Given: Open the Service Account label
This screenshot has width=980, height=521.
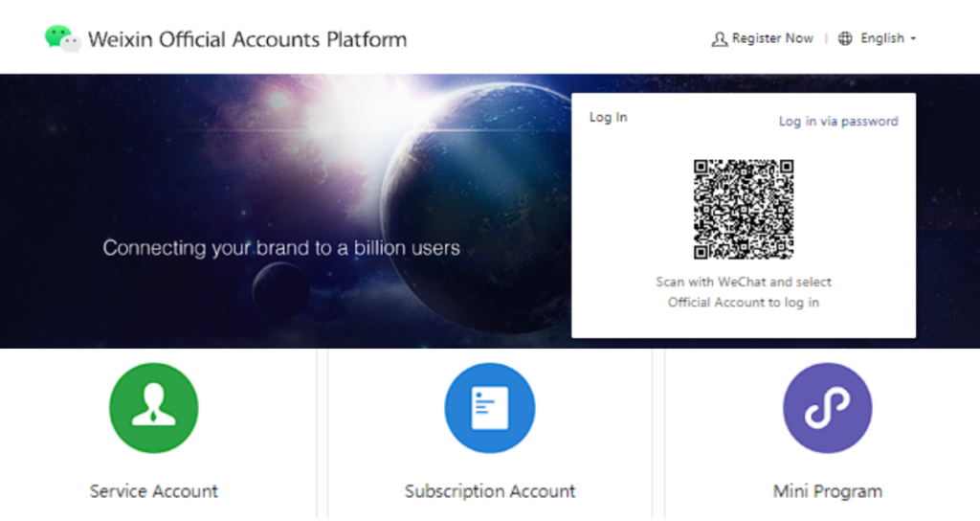Looking at the screenshot, I should tap(154, 491).
